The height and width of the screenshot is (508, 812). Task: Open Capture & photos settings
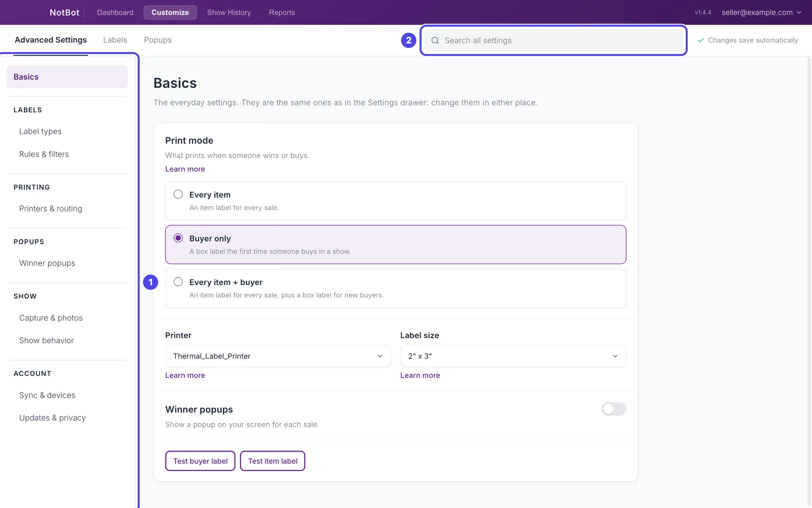click(x=51, y=318)
